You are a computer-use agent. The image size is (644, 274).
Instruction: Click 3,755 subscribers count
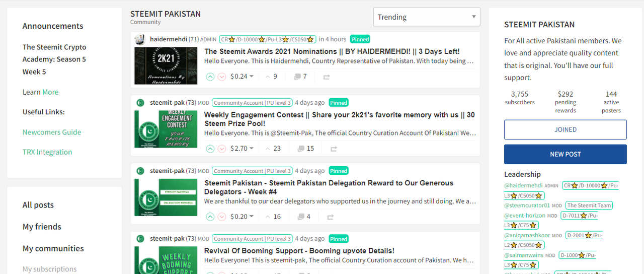coord(520,98)
